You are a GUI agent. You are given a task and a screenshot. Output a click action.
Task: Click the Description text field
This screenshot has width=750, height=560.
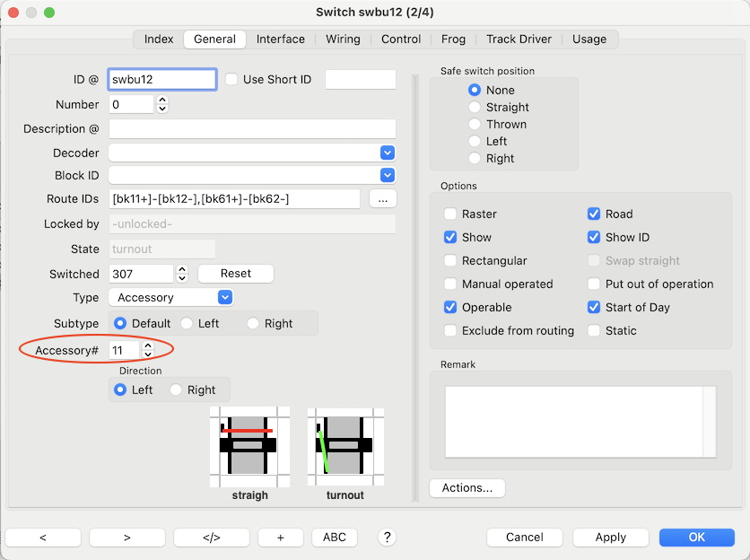coord(252,129)
